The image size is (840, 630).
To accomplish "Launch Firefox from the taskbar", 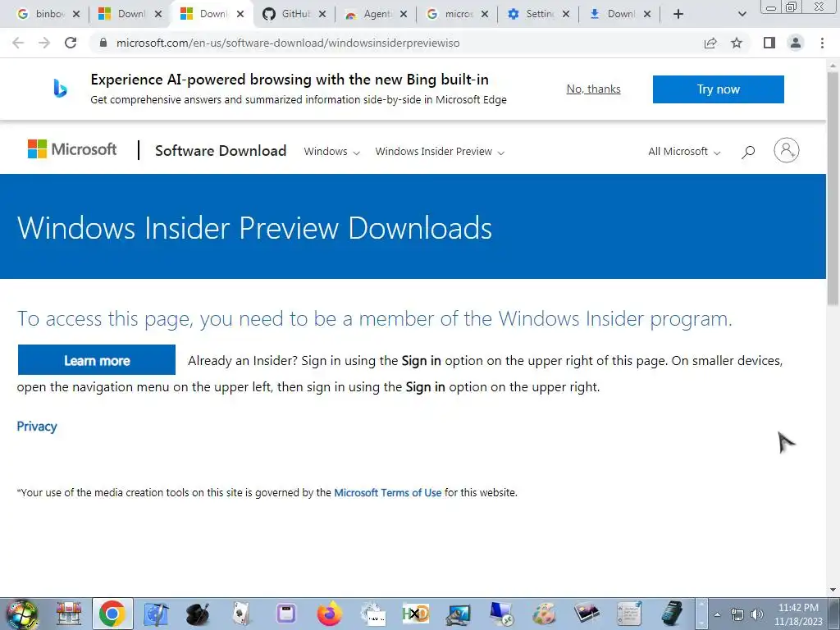I will pyautogui.click(x=330, y=614).
